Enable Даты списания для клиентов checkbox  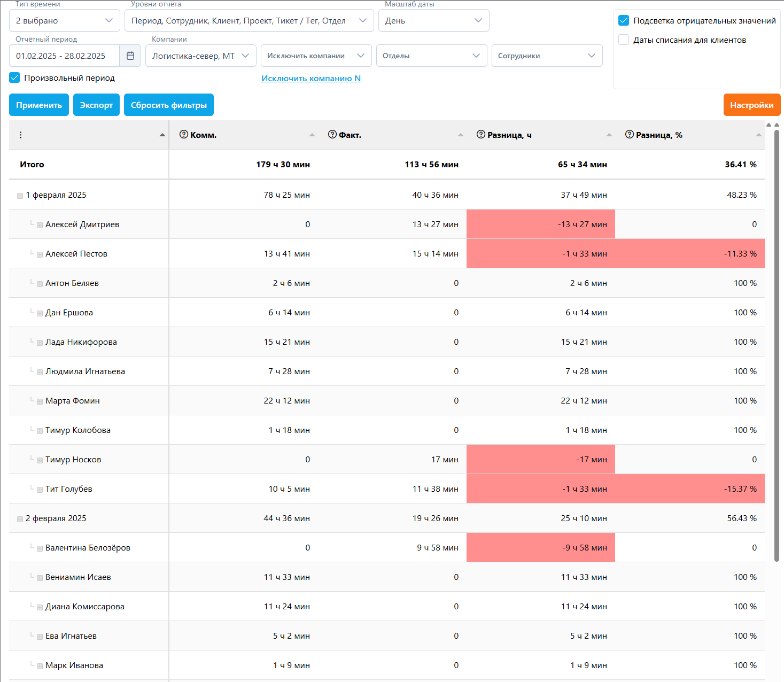click(x=624, y=40)
